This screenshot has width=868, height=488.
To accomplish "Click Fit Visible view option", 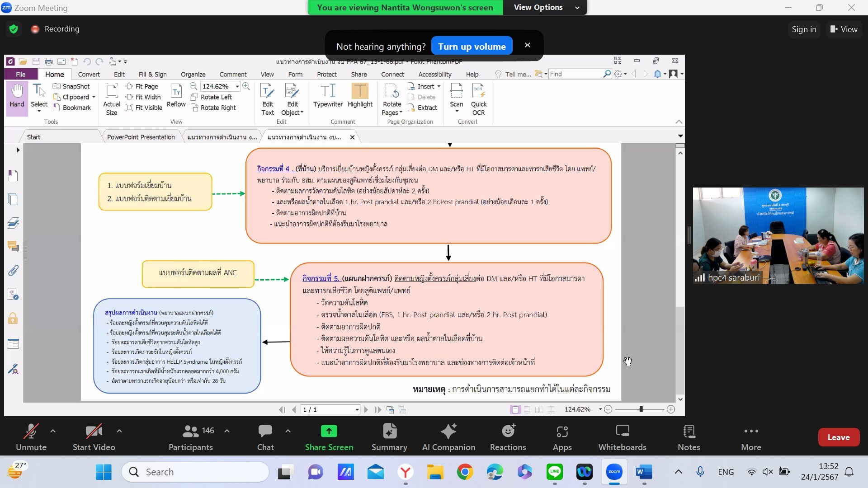I will (x=144, y=108).
